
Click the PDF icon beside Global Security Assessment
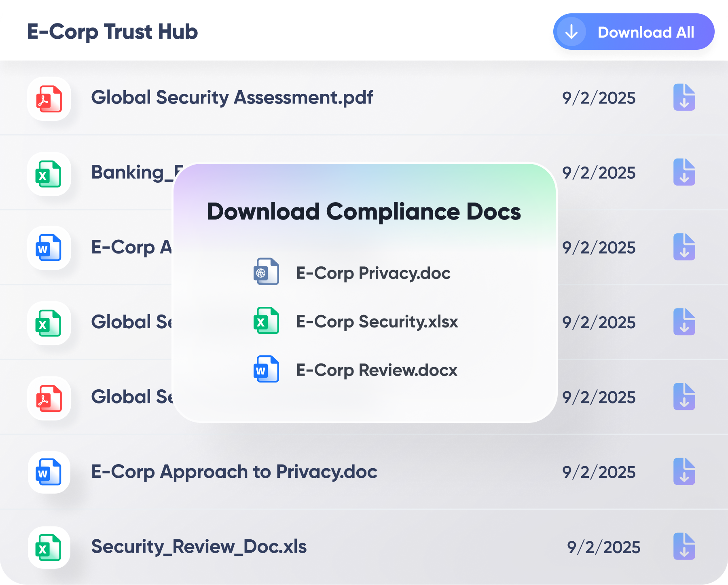point(49,99)
